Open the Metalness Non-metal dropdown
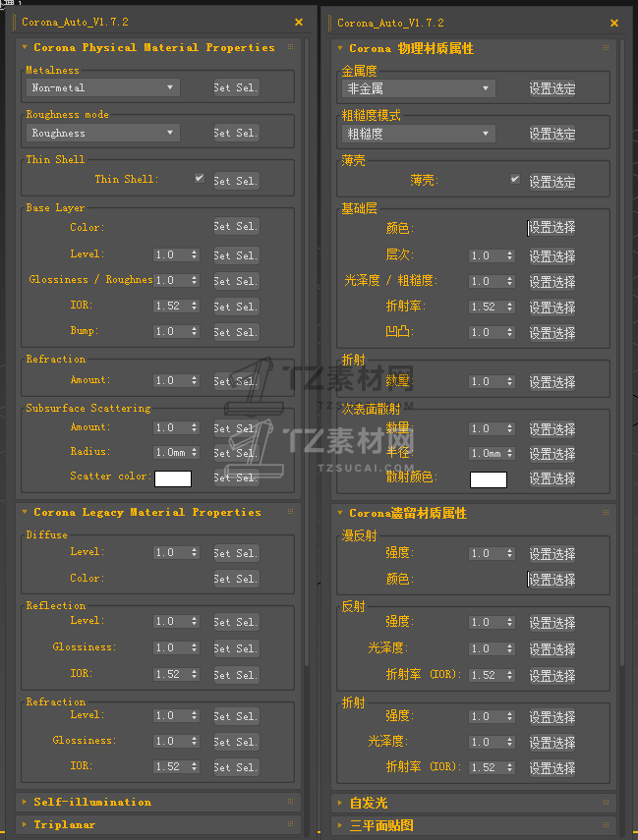This screenshot has width=638, height=840. (103, 87)
